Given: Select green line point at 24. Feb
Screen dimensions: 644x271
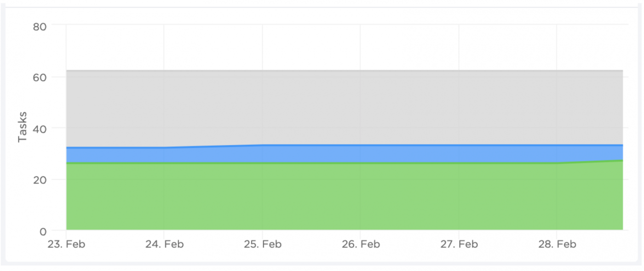Looking at the screenshot, I should [164, 163].
